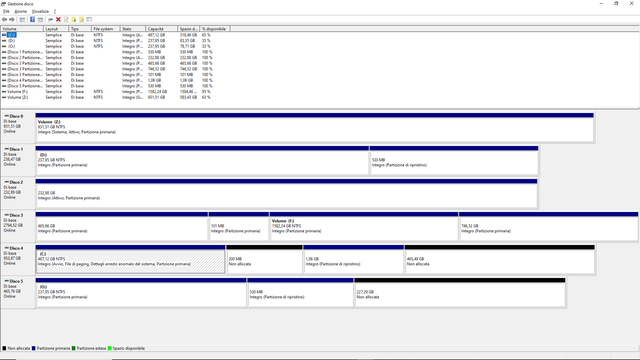Screen dimensions: 640x360
Task: Click the Back arrow toolbar icon
Action: [4, 19]
